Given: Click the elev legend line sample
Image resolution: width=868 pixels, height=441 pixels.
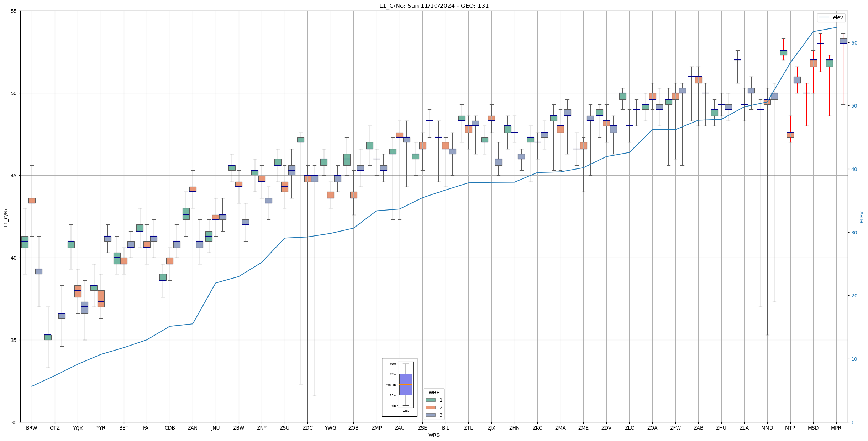Looking at the screenshot, I should point(824,17).
